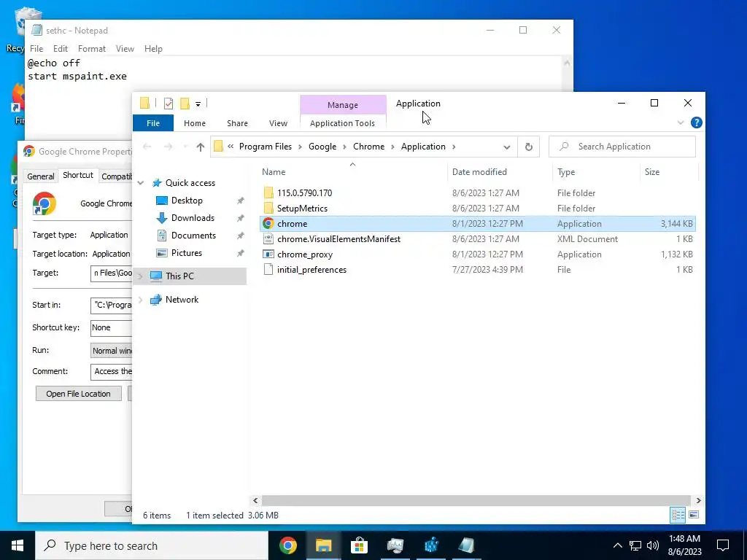Screen dimensions: 747x560
Task: Collapse the Quick access tree node
Action: click(x=141, y=183)
